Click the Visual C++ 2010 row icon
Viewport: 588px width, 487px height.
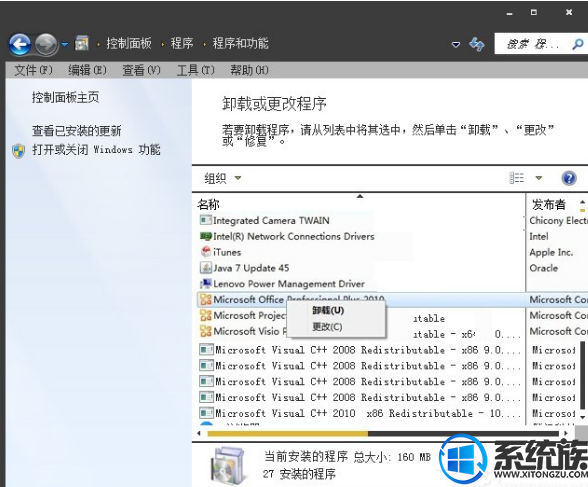coord(206,413)
